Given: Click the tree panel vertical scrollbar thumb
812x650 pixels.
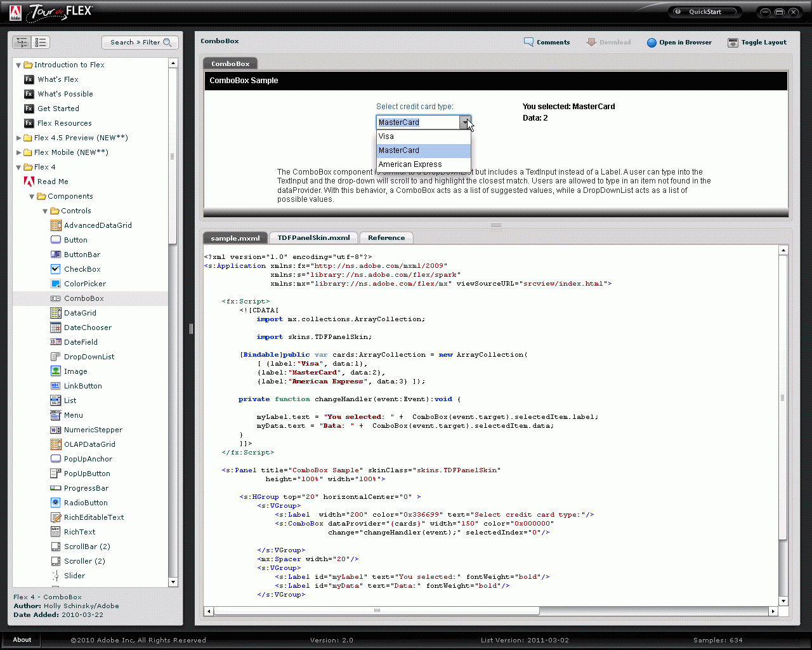Looking at the screenshot, I should (x=173, y=156).
